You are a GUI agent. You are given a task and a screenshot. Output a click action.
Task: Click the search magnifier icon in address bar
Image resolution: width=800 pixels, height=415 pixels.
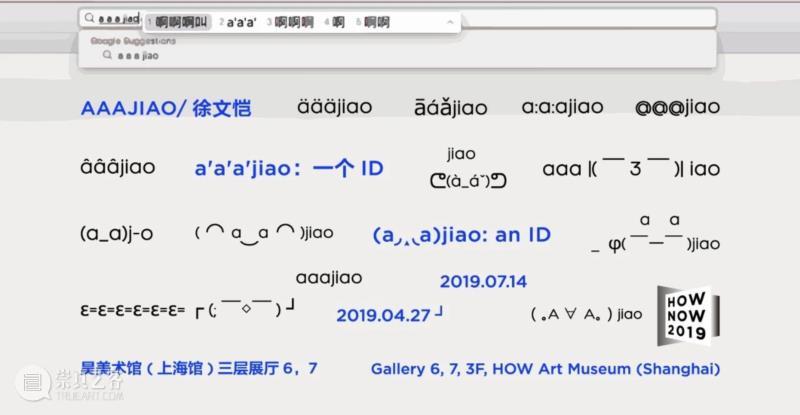(x=89, y=18)
